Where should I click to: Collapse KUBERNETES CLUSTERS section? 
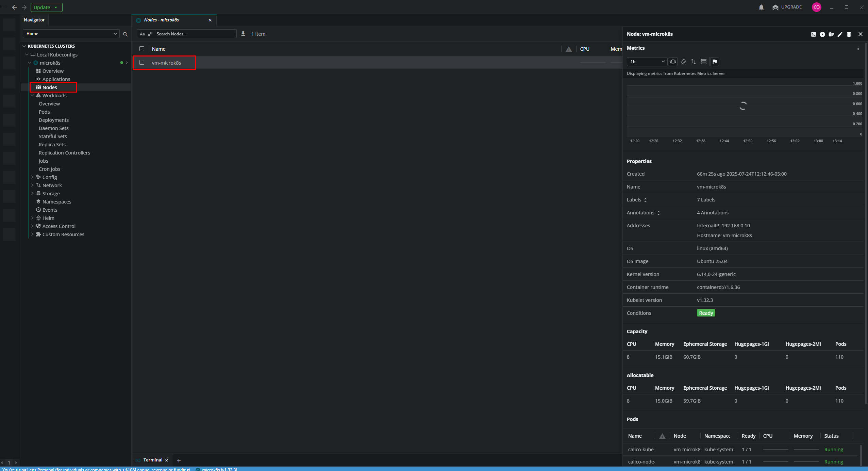click(x=24, y=46)
